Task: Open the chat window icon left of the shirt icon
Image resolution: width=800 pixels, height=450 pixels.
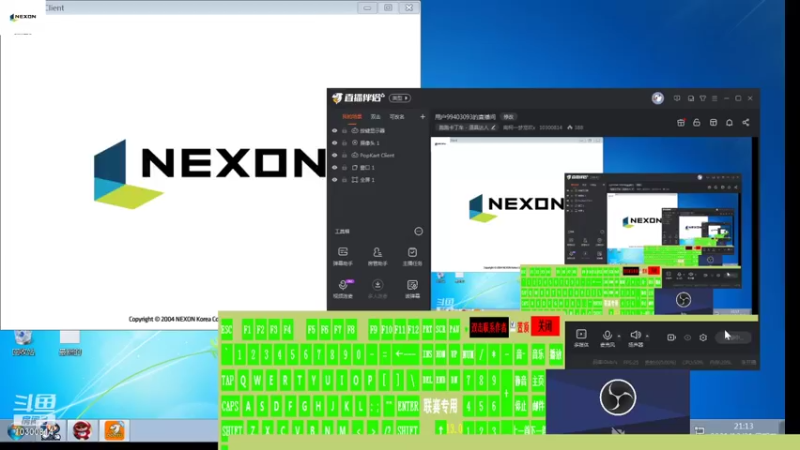Action: (690, 98)
